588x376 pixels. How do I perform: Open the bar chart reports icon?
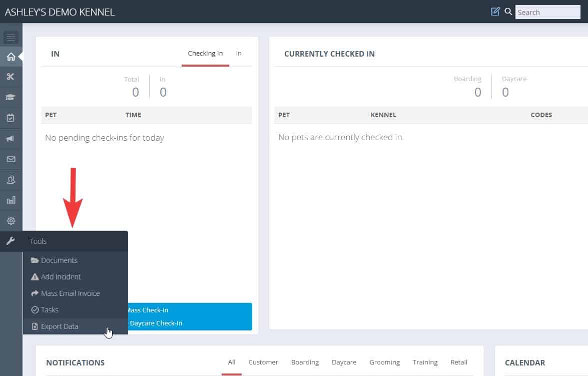pyautogui.click(x=11, y=200)
